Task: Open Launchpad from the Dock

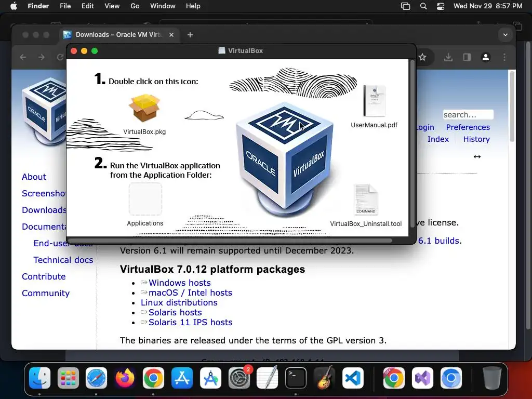Action: pos(68,378)
